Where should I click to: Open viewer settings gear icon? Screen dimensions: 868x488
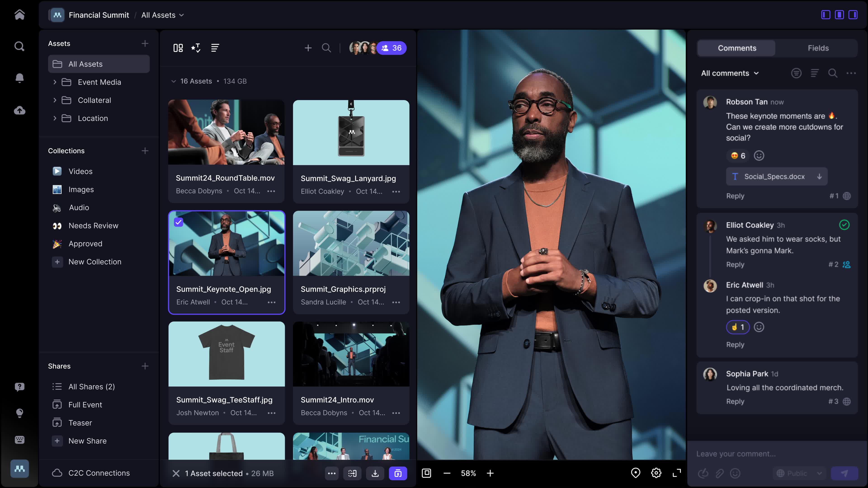pyautogui.click(x=656, y=473)
